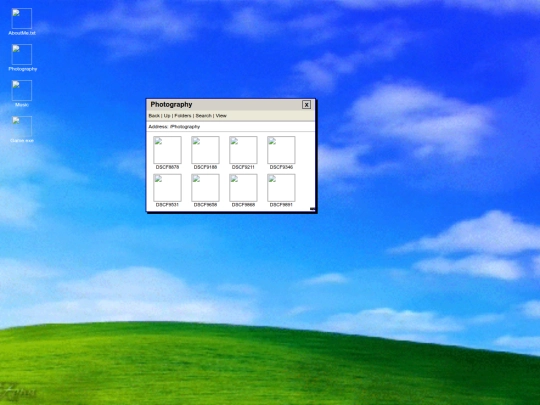
Task: Click the Address field showing /Photography
Action: [x=230, y=127]
